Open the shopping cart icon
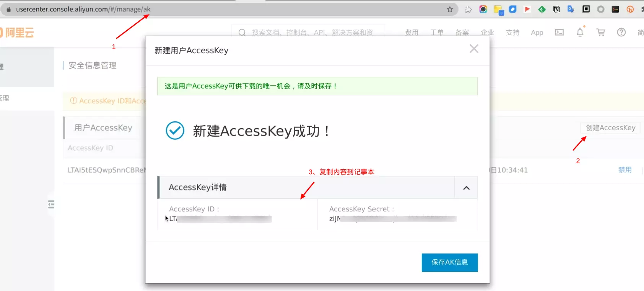The height and width of the screenshot is (291, 644). (601, 33)
